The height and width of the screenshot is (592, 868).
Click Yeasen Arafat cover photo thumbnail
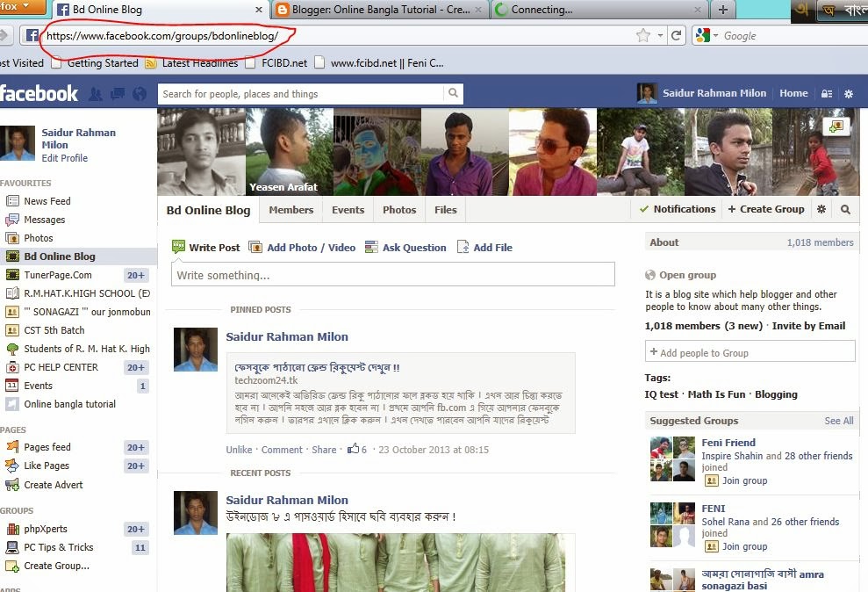290,152
